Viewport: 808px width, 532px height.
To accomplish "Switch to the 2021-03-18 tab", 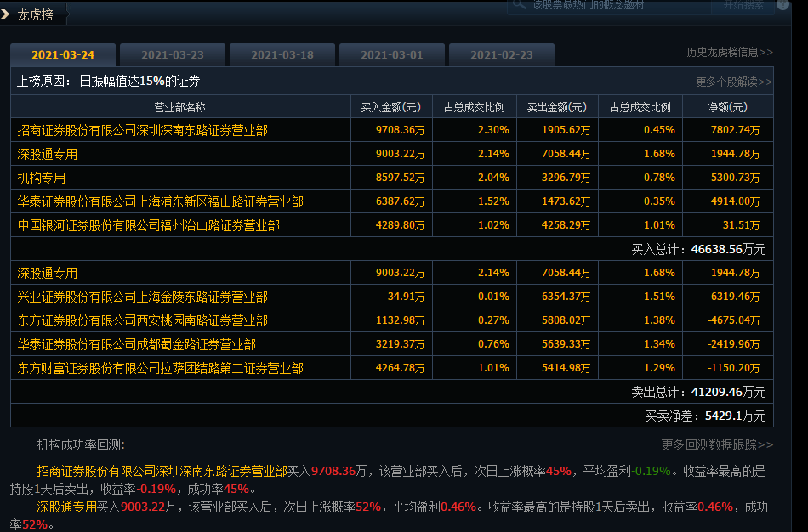I will pyautogui.click(x=282, y=55).
